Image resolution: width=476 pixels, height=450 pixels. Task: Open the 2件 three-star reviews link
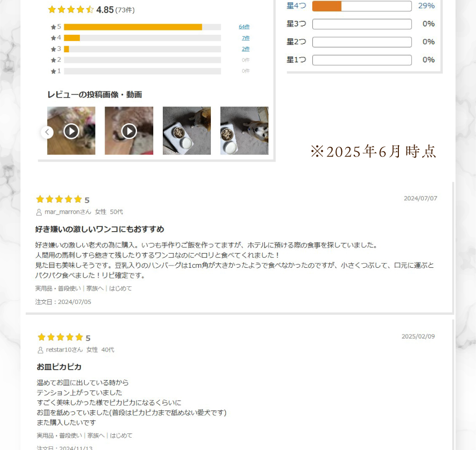246,49
